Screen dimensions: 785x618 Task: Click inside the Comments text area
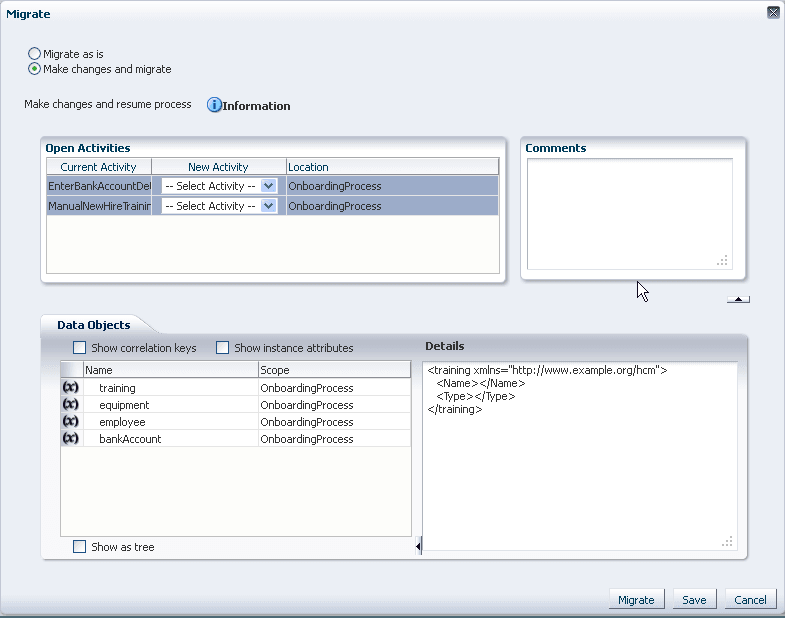[x=630, y=214]
